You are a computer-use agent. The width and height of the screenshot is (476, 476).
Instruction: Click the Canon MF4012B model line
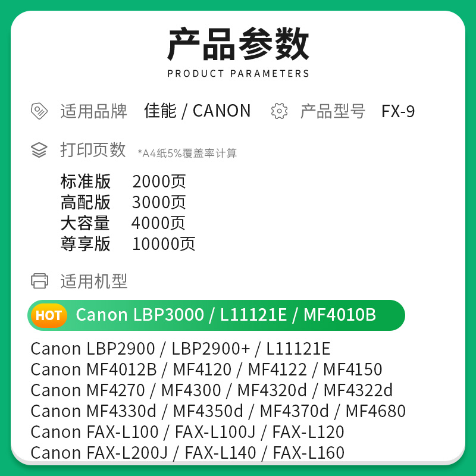[206, 369]
